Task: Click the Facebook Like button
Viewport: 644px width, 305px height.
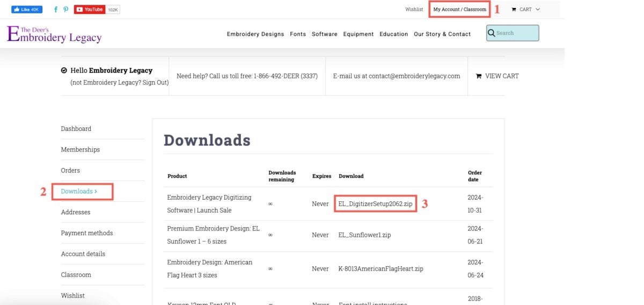Action: (x=26, y=10)
